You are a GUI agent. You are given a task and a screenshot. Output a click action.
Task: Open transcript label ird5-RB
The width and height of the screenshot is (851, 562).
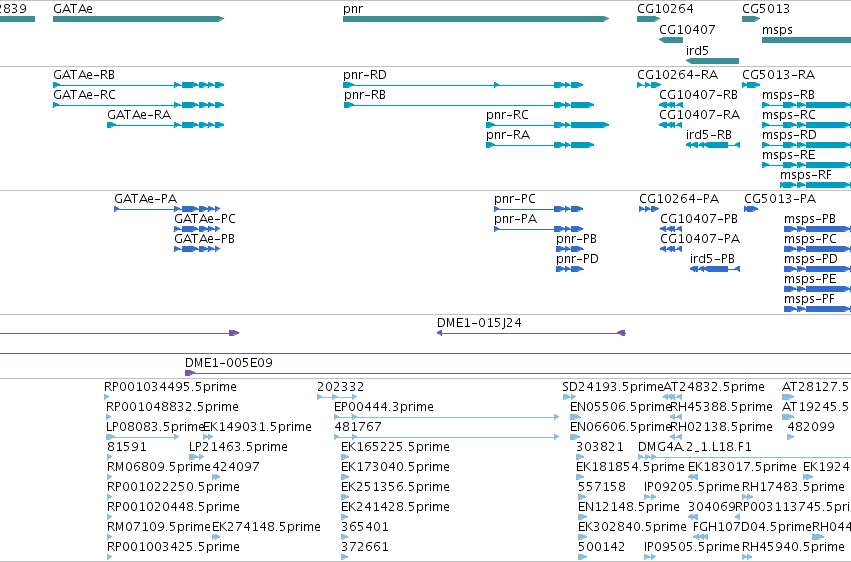pos(709,135)
